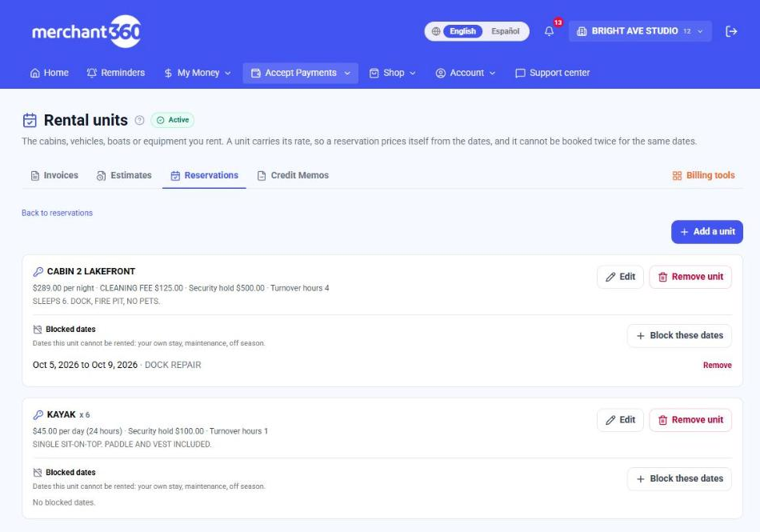Screen dimensions: 760x532
Task: Select the Reservations tab
Action: point(204,175)
